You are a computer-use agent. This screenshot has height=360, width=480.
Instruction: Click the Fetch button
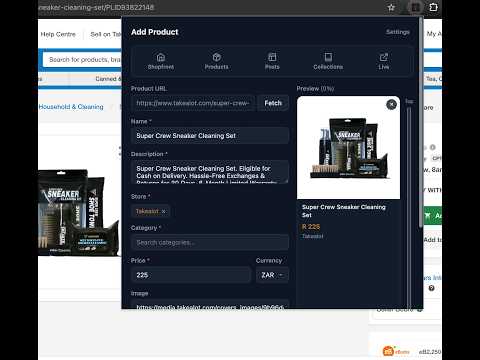pyautogui.click(x=273, y=103)
